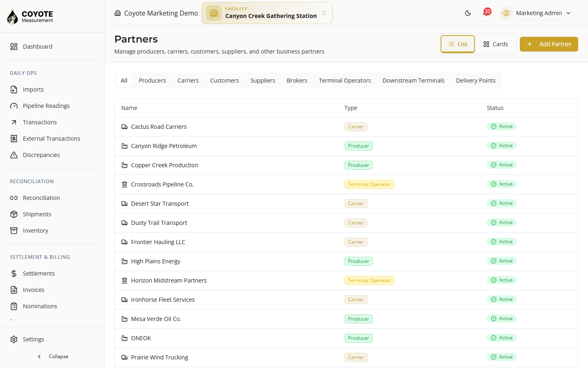Sort by Name column header
588x368 pixels.
[129, 108]
